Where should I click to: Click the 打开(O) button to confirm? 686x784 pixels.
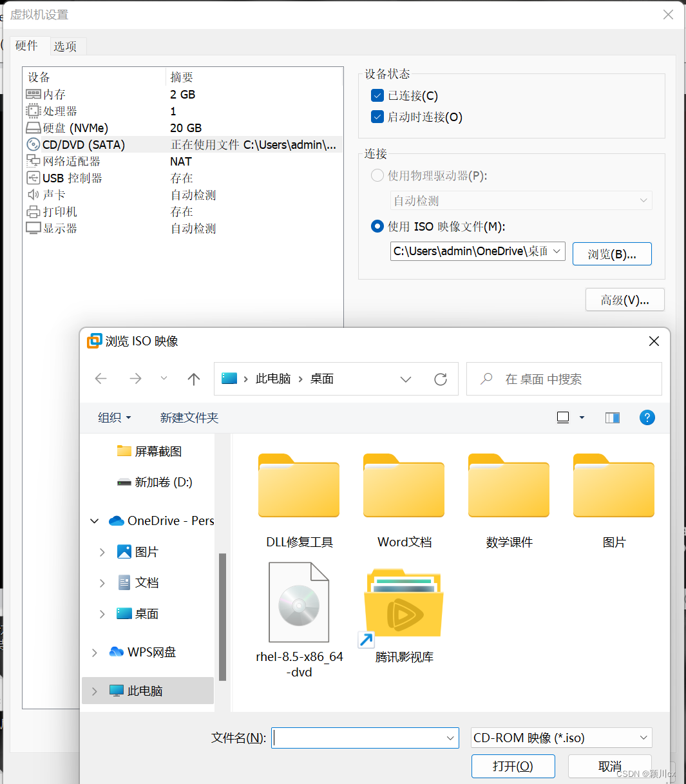513,766
